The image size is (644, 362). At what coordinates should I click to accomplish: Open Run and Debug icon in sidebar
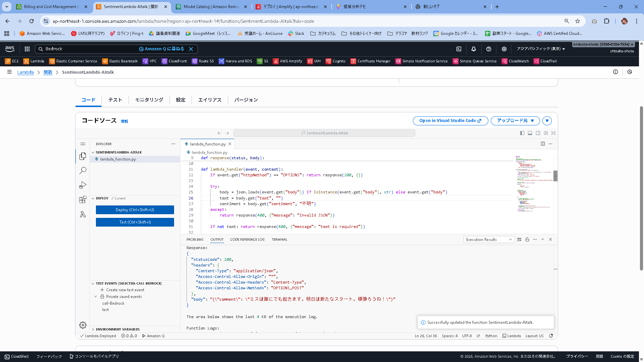click(x=83, y=185)
